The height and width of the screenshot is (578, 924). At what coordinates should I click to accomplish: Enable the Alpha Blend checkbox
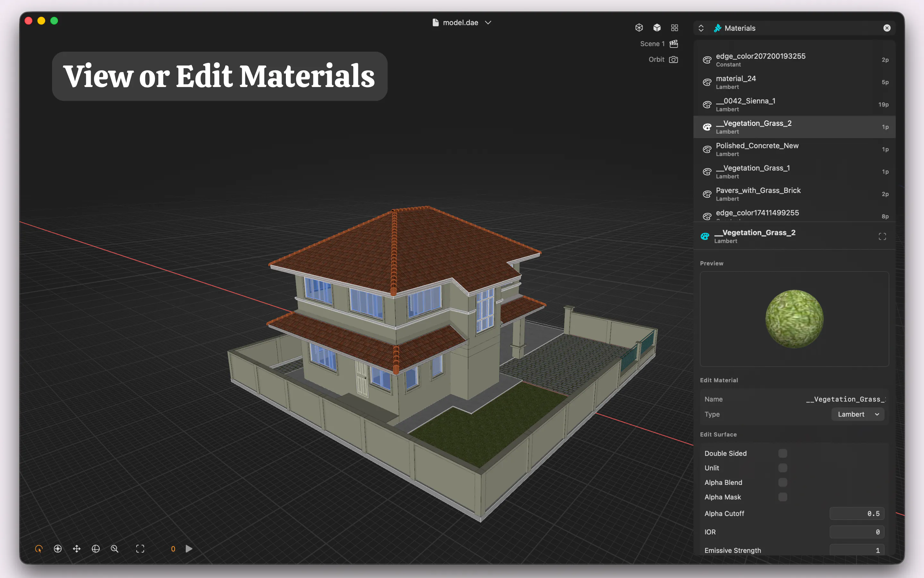[x=782, y=482]
